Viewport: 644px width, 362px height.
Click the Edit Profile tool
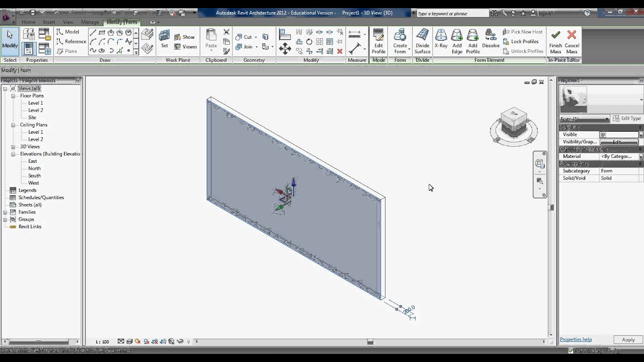pos(378,41)
